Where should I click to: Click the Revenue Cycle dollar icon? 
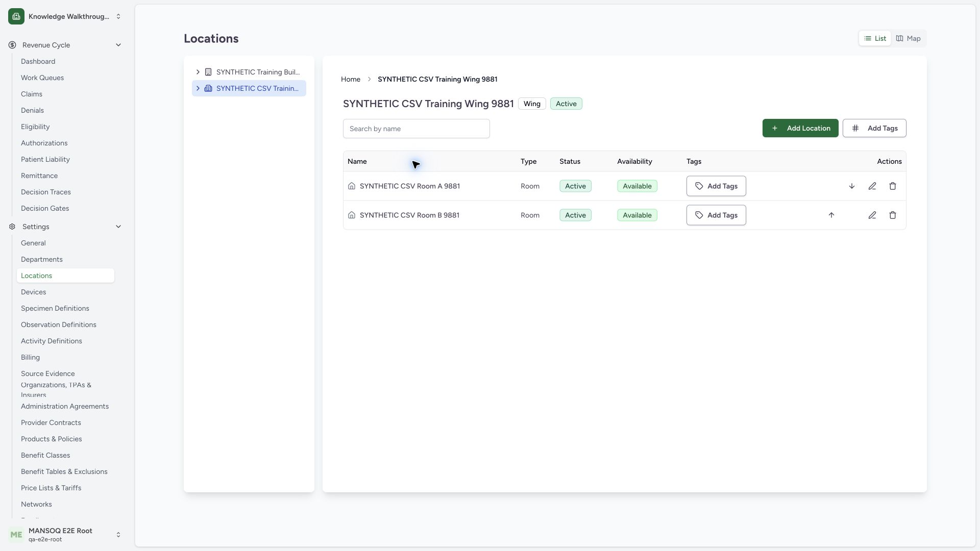[12, 45]
